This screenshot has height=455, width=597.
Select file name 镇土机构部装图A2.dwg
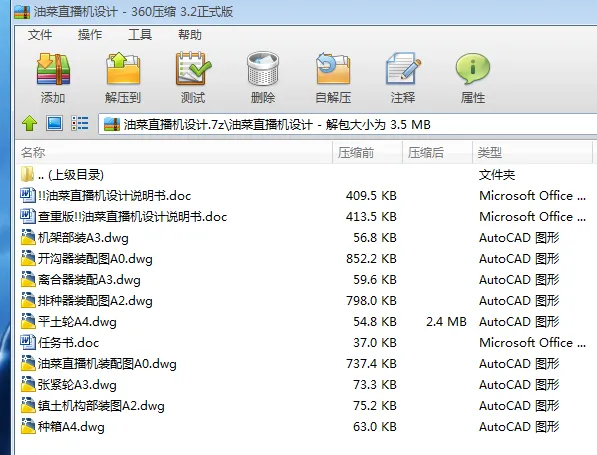click(x=101, y=406)
